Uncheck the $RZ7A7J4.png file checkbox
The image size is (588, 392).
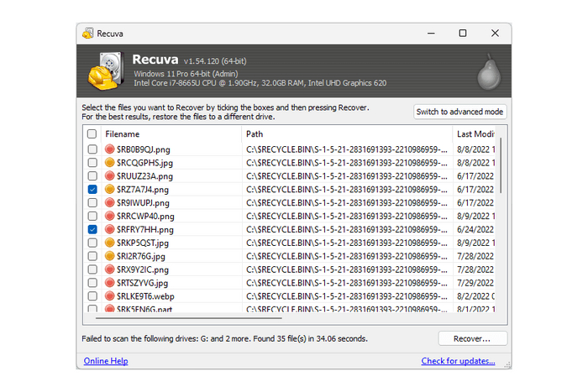tap(92, 190)
